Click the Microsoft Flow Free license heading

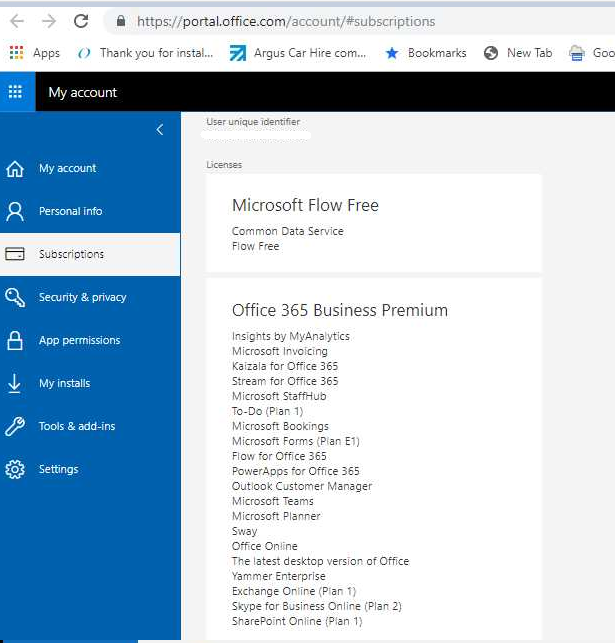click(305, 205)
